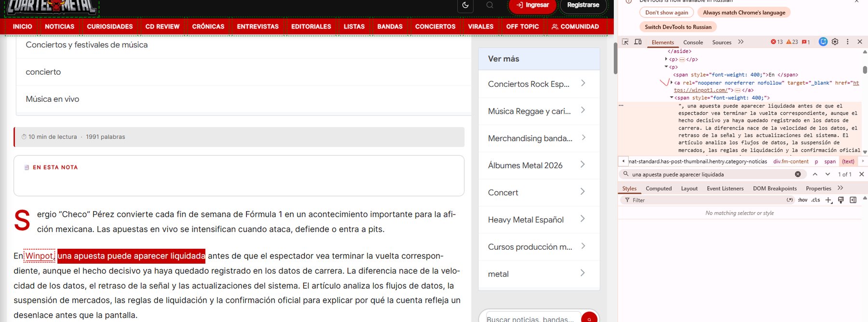The image size is (868, 322).
Task: Open the NOTICIAS menu item
Action: point(60,27)
